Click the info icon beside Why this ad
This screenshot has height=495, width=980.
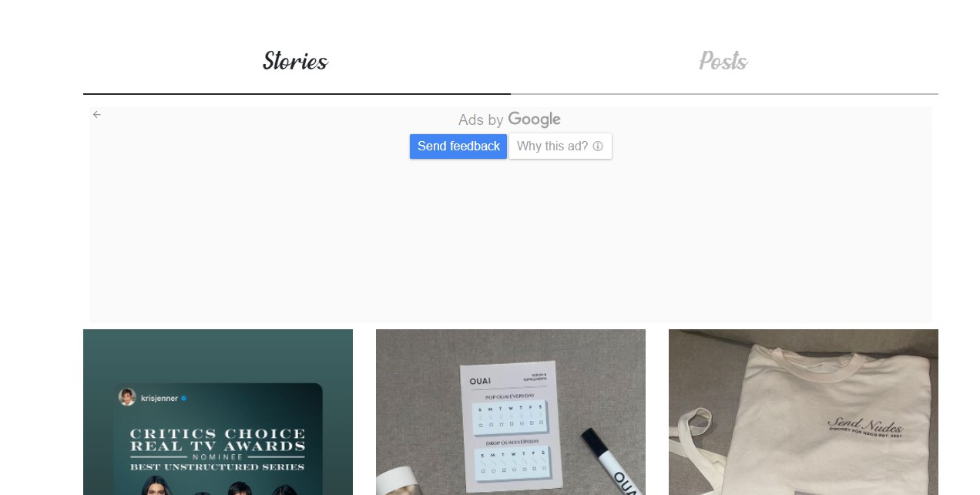coord(598,146)
